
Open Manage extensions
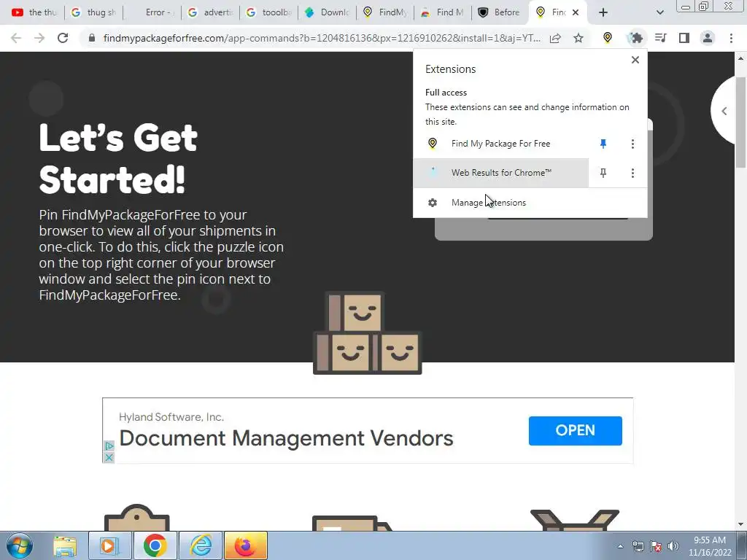[x=530, y=203]
